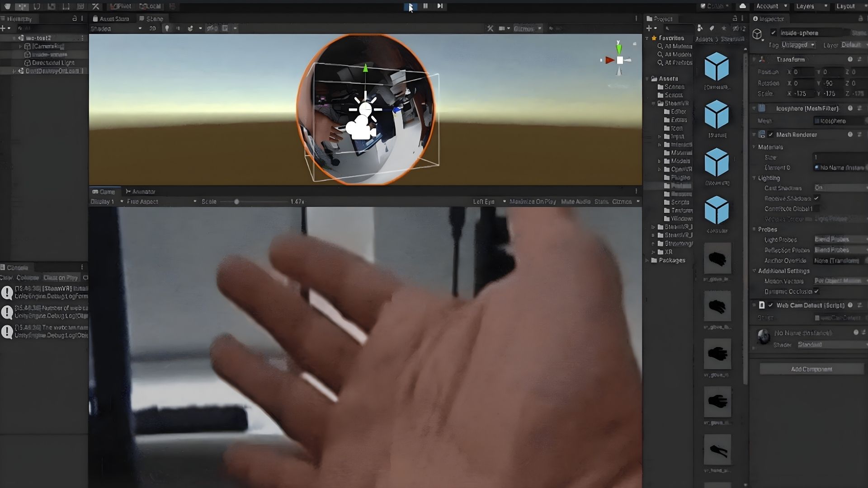Click Clear in the Console panel

click(6, 277)
